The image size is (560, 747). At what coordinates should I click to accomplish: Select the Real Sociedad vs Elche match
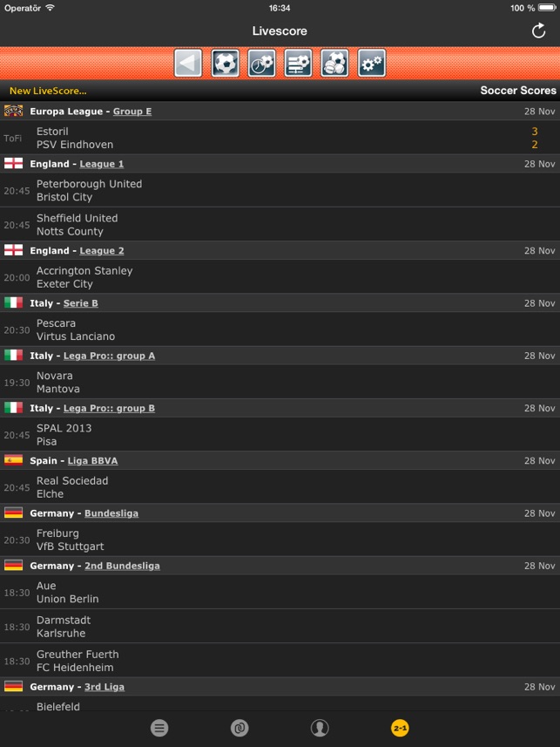click(279, 487)
